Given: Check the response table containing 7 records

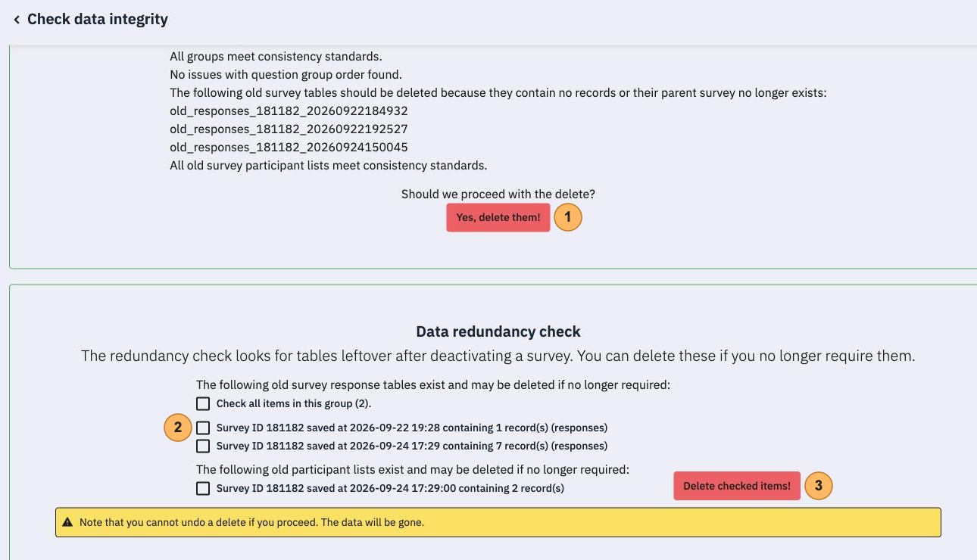Looking at the screenshot, I should (x=203, y=446).
